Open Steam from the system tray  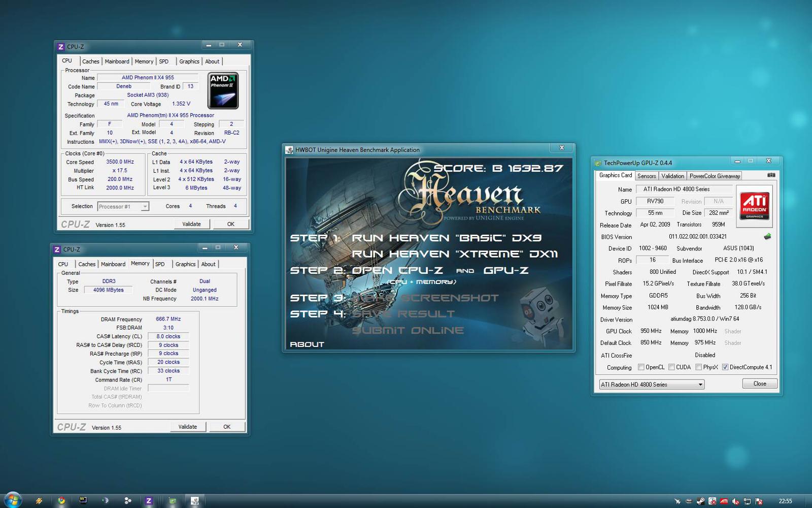coord(700,501)
